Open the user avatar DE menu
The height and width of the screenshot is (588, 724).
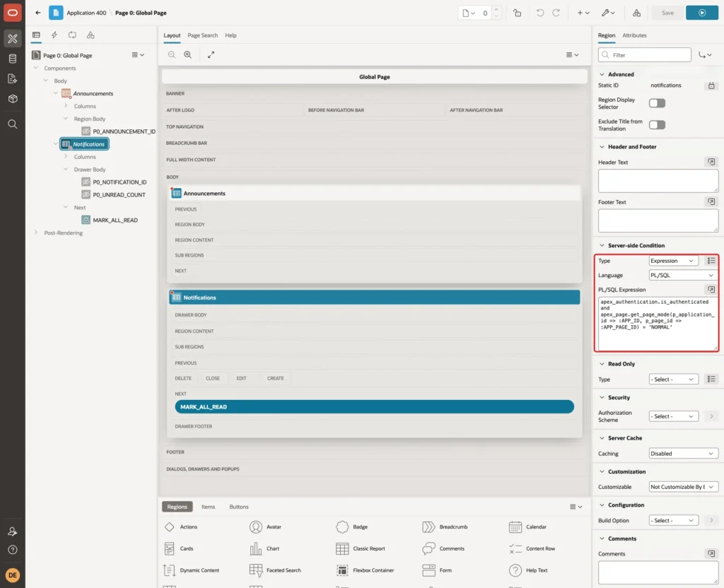click(13, 575)
